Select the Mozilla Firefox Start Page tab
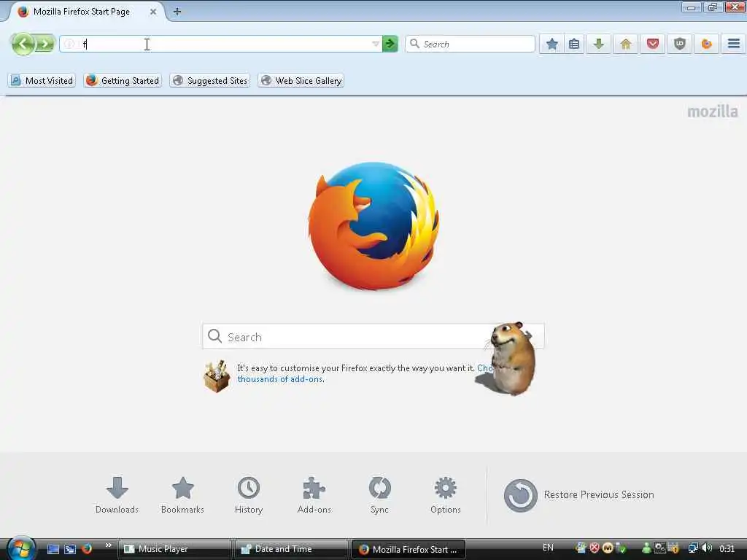This screenshot has width=747, height=560. click(82, 12)
